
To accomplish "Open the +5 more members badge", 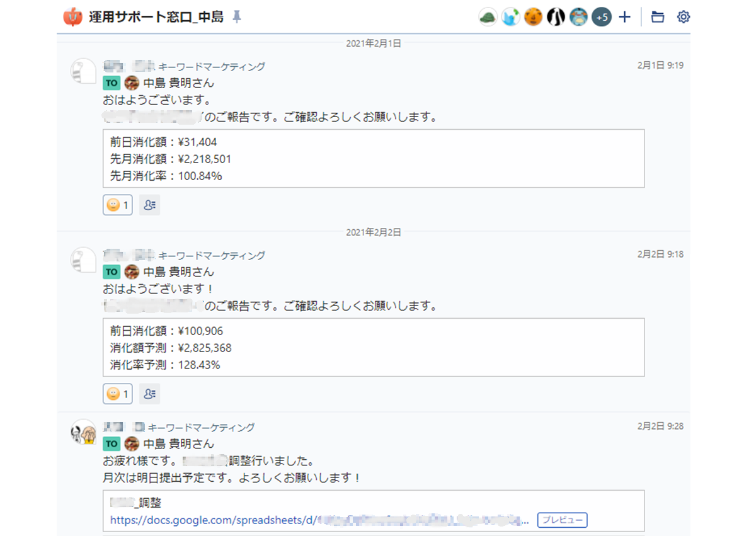I will [602, 18].
